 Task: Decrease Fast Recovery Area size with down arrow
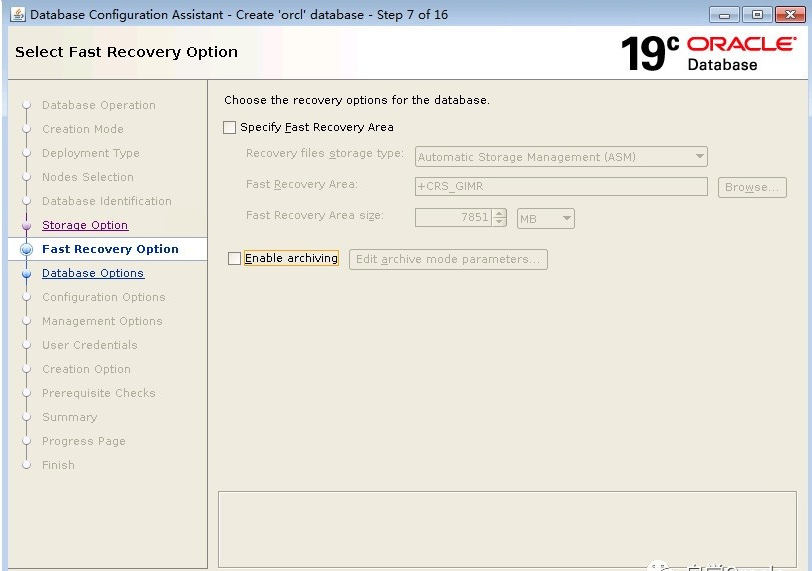click(499, 222)
